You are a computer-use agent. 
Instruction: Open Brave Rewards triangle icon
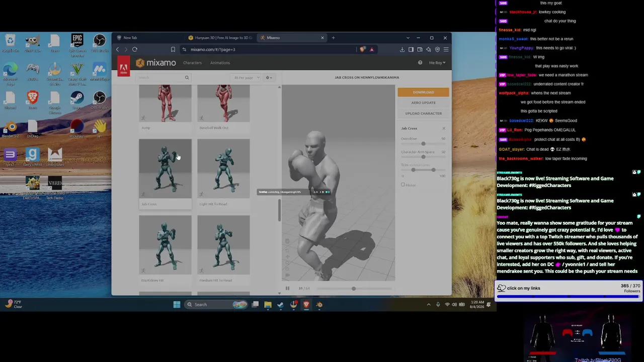click(372, 49)
